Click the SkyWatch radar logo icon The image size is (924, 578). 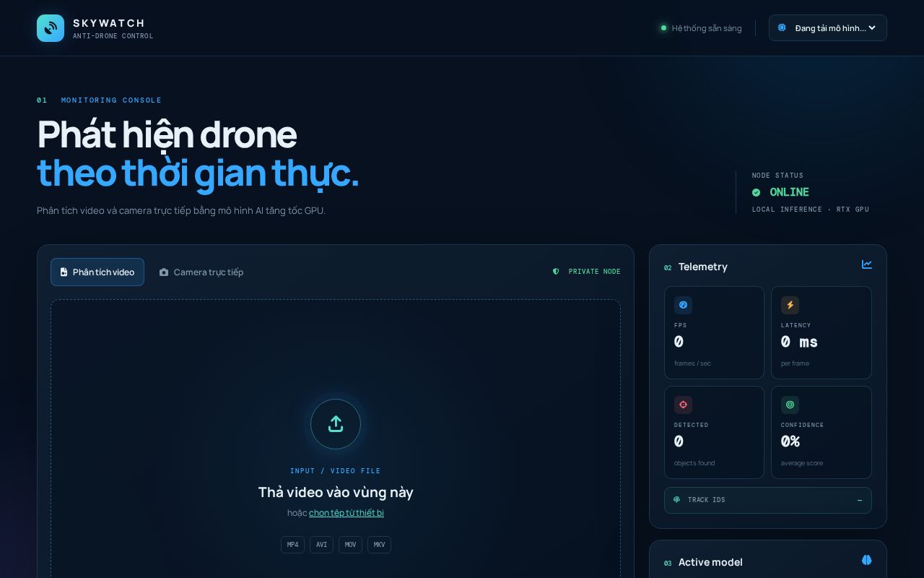51,28
